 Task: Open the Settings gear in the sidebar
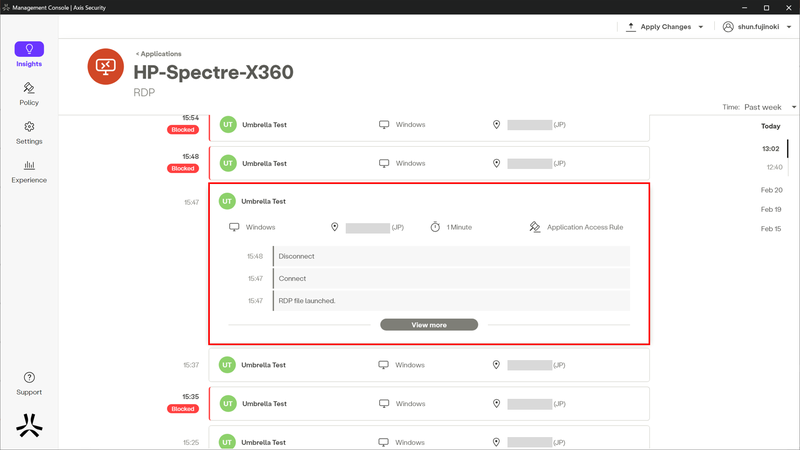click(x=29, y=133)
